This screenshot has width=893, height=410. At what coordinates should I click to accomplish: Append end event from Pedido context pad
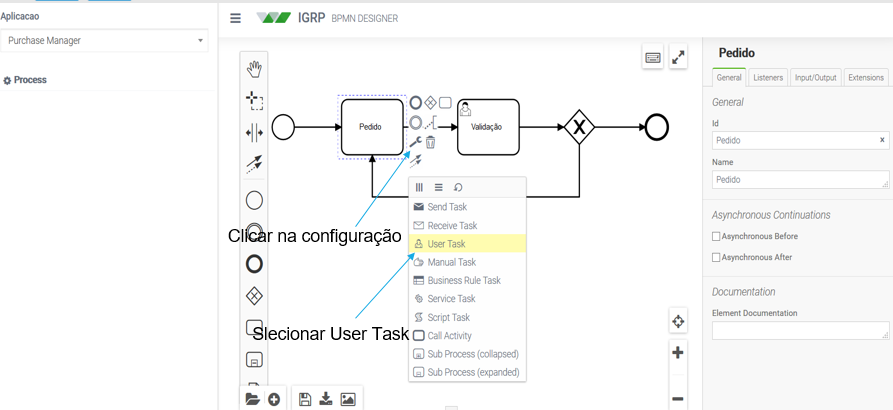coord(416,102)
